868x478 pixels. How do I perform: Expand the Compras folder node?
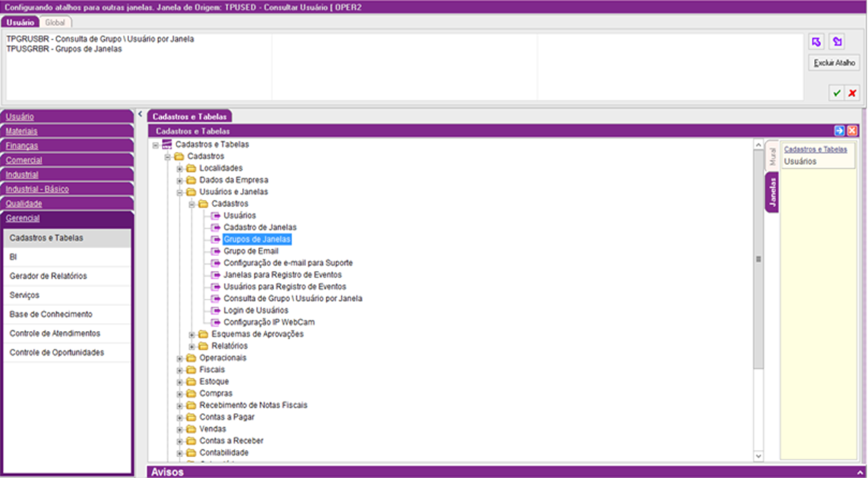[179, 394]
